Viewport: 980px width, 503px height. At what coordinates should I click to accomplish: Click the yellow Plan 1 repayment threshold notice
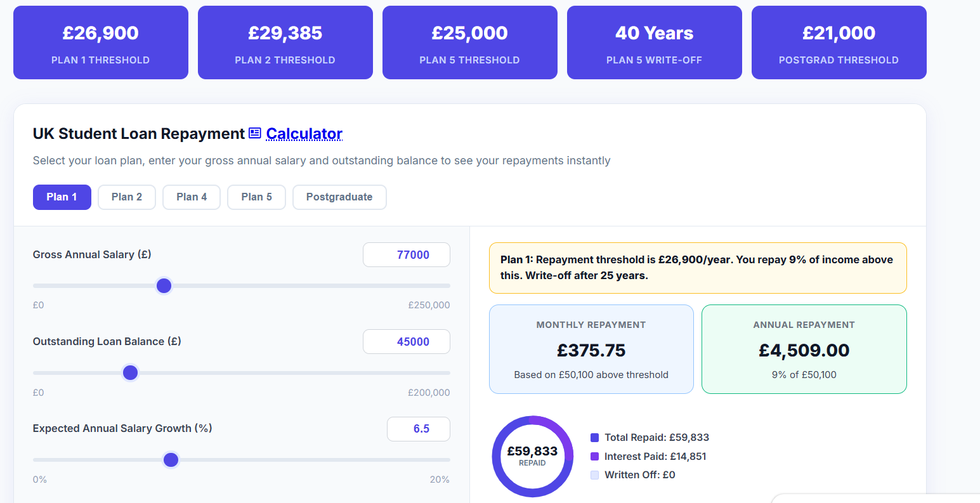tap(698, 268)
